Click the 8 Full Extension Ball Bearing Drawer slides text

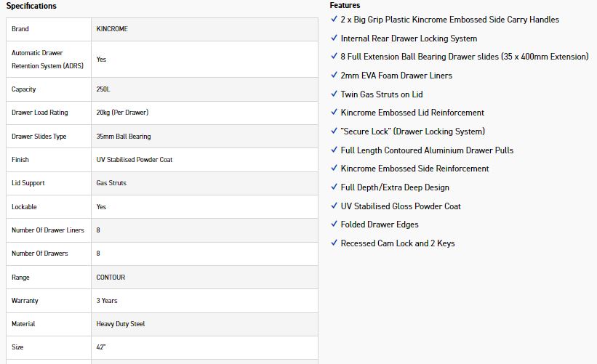pos(464,57)
